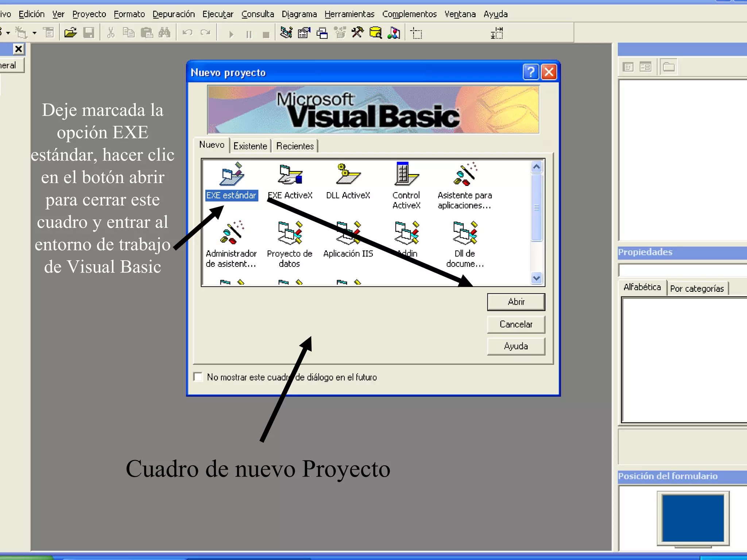The width and height of the screenshot is (747, 560).
Task: Click the Menu Editor toolbar icon
Action: 49,33
